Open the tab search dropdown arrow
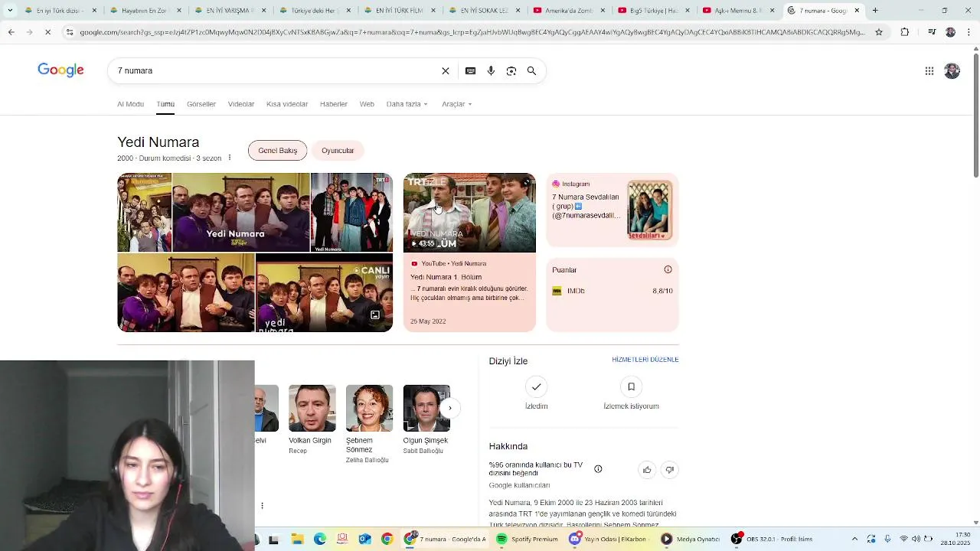 tap(9, 11)
